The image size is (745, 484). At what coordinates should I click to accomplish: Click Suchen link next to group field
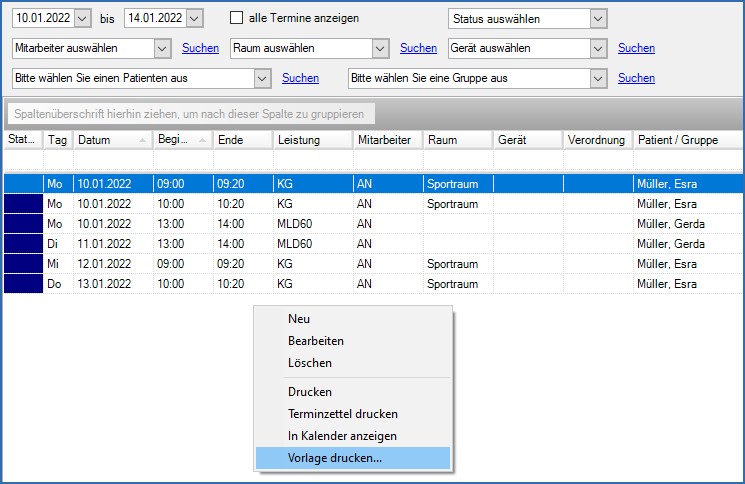pyautogui.click(x=636, y=78)
